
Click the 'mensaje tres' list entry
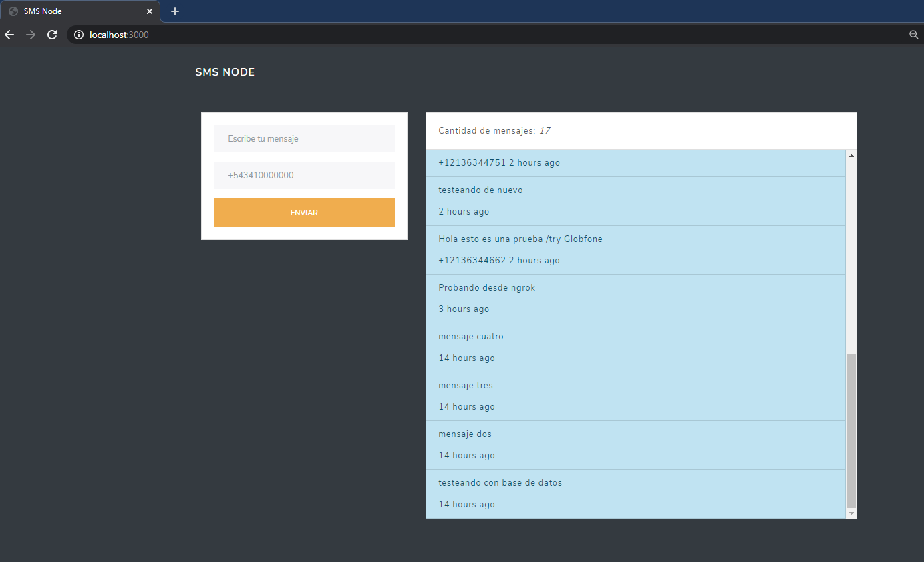pyautogui.click(x=466, y=385)
